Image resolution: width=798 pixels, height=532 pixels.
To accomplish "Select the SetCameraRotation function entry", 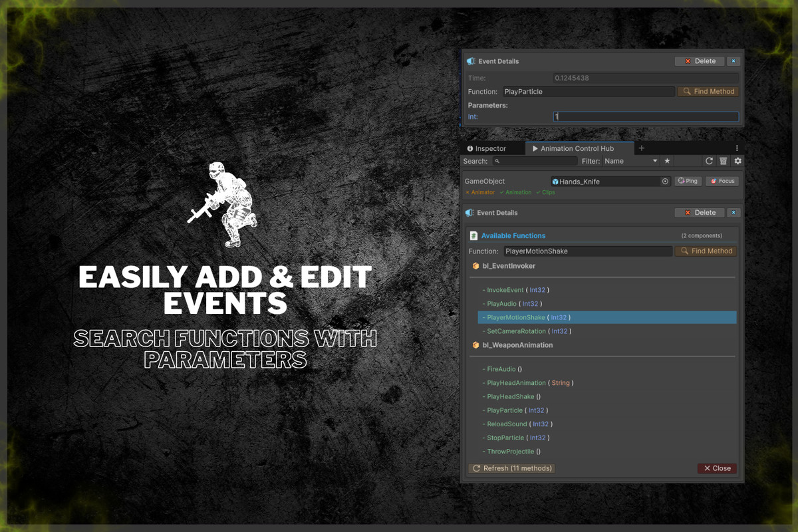I will 529,331.
